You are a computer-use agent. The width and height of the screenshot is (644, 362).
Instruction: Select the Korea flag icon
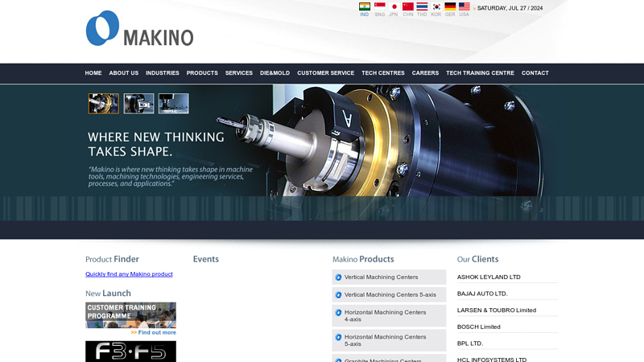point(436,6)
